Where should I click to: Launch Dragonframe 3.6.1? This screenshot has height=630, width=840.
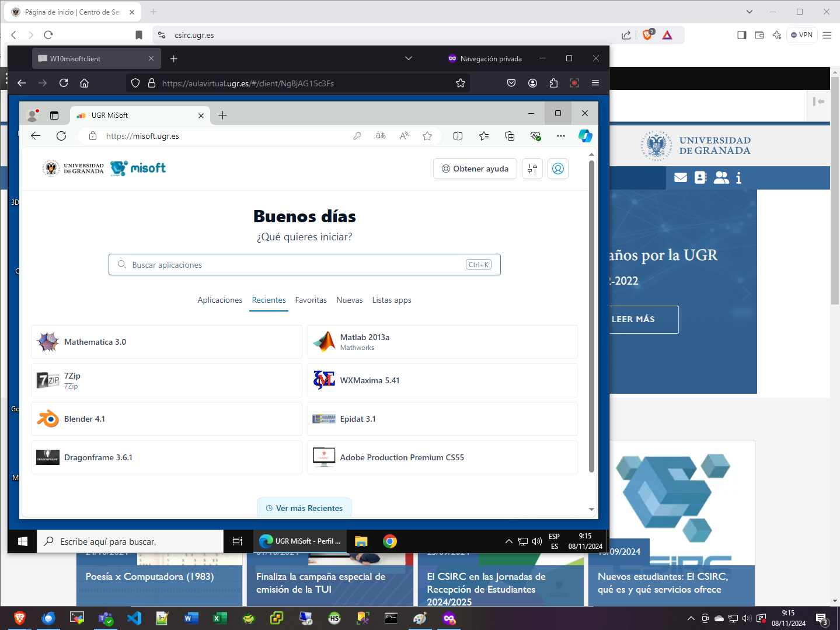pos(166,457)
